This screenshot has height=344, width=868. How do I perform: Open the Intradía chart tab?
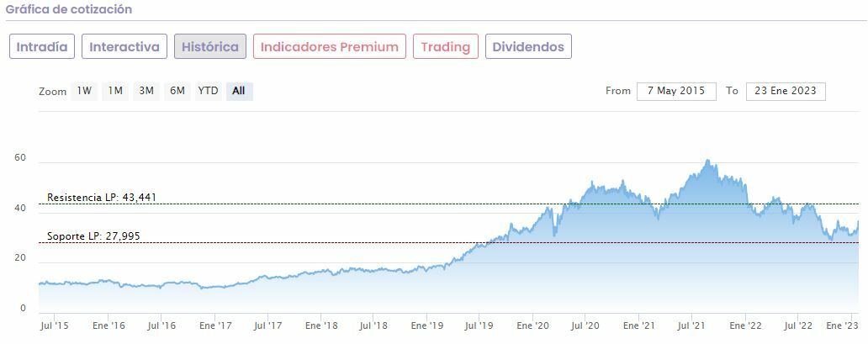43,46
